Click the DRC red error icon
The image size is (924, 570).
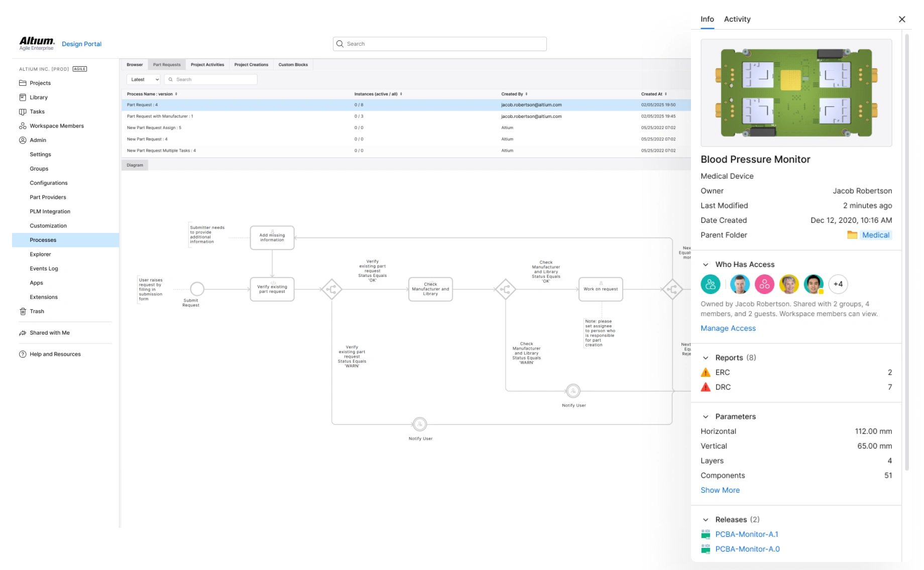coord(706,387)
